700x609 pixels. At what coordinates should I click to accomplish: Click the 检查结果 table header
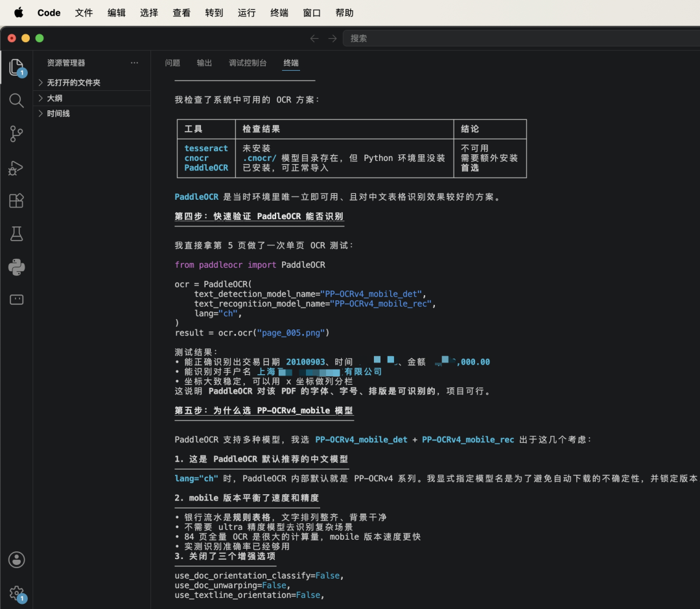[261, 129]
